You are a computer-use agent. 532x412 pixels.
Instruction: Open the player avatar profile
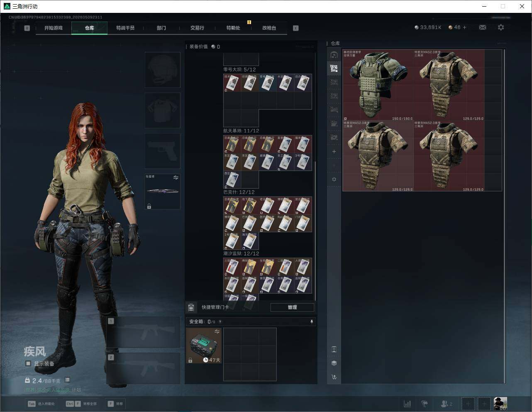[500, 404]
